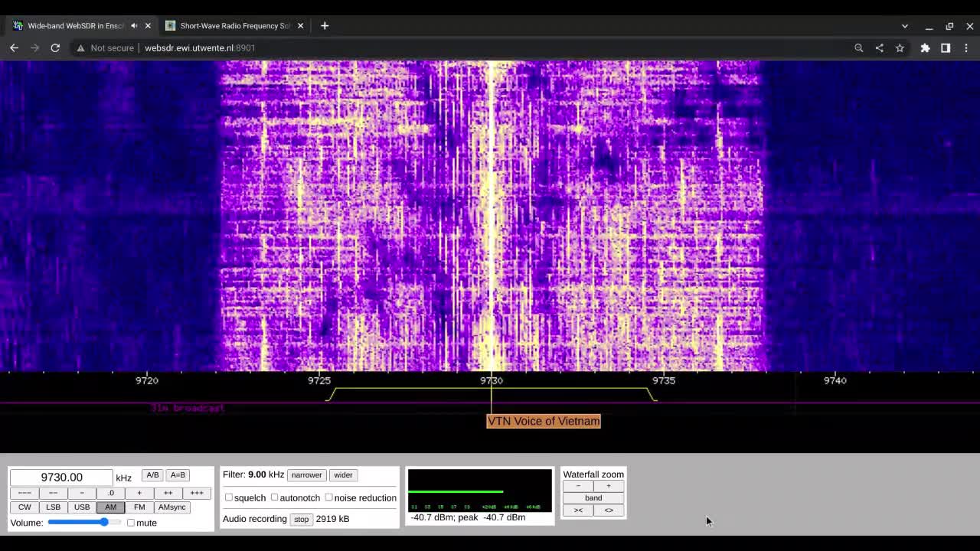Click the Volume slider
980x551 pixels.
point(84,522)
